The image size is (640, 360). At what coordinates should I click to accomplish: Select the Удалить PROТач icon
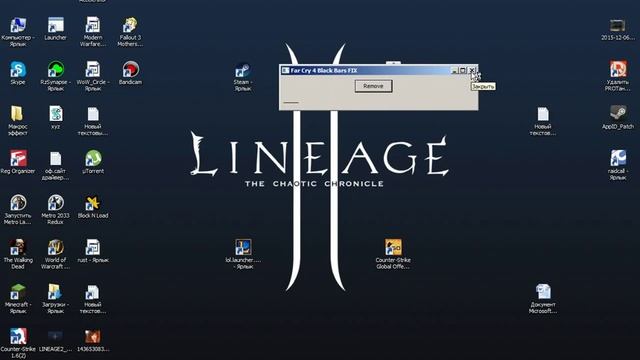click(x=618, y=69)
